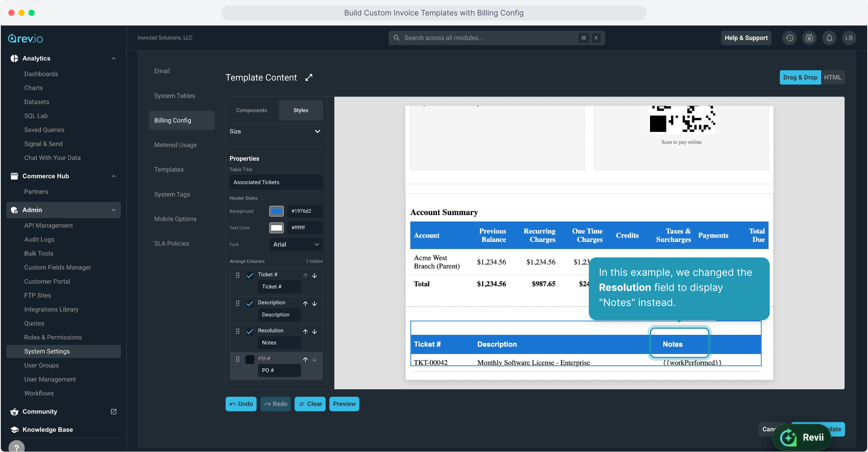Image resolution: width=868 pixels, height=452 pixels.
Task: Move Description column down
Action: tap(315, 304)
